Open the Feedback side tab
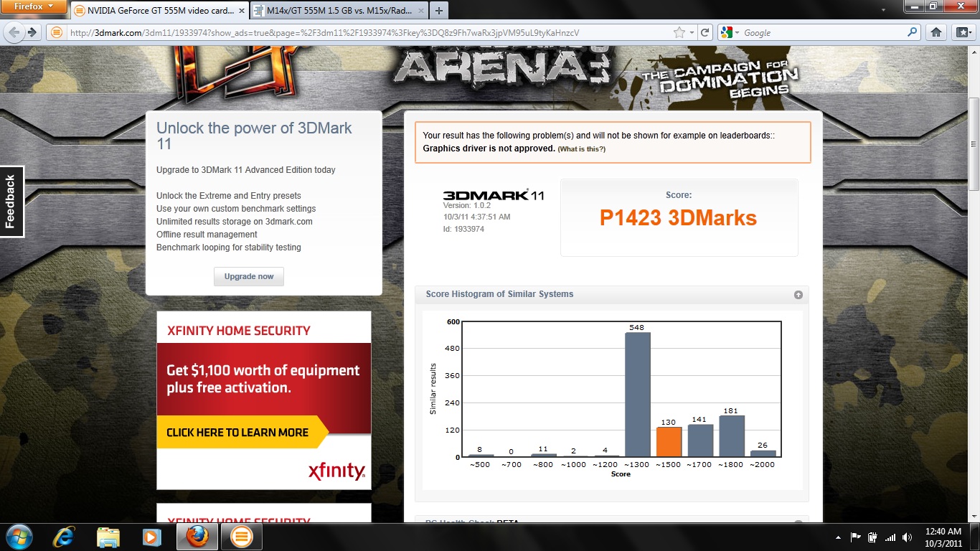980x551 pixels. (11, 202)
